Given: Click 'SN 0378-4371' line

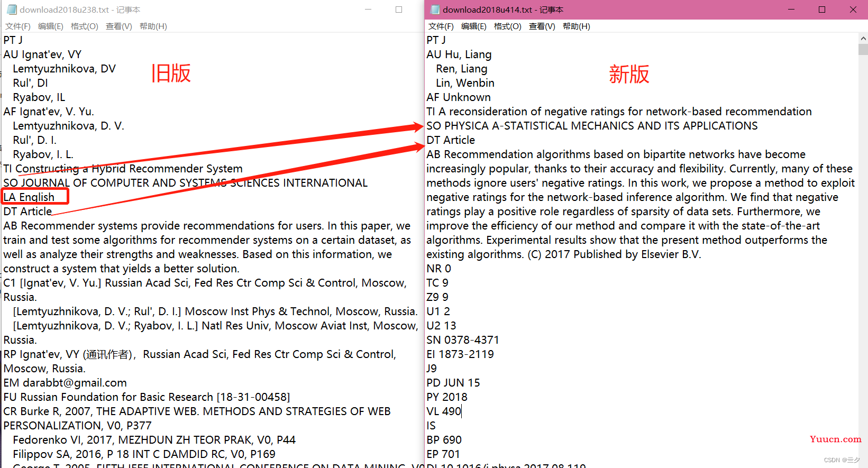Looking at the screenshot, I should point(463,340).
